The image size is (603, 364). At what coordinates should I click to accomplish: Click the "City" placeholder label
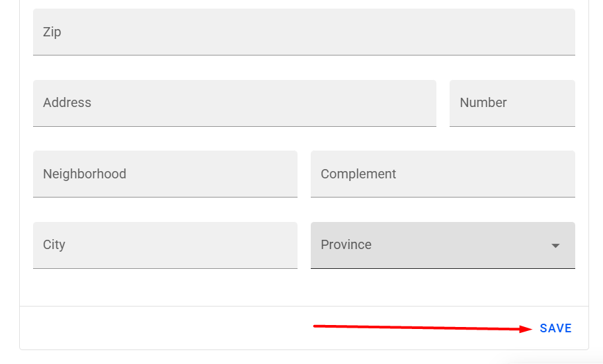tap(54, 244)
